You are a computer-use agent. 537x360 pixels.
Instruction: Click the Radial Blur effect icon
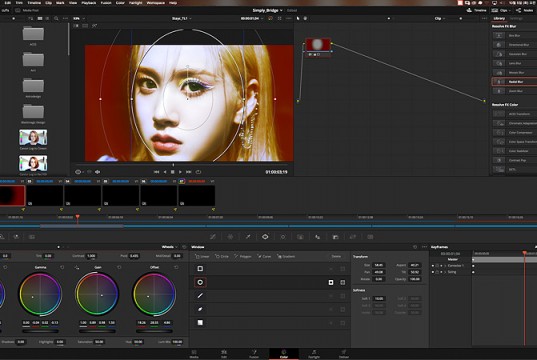[499, 82]
